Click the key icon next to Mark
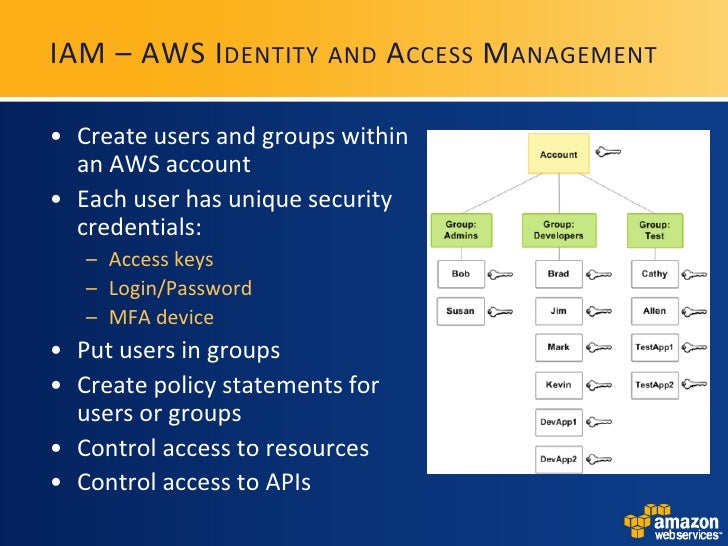Viewport: 728px width, 546px height. point(599,347)
